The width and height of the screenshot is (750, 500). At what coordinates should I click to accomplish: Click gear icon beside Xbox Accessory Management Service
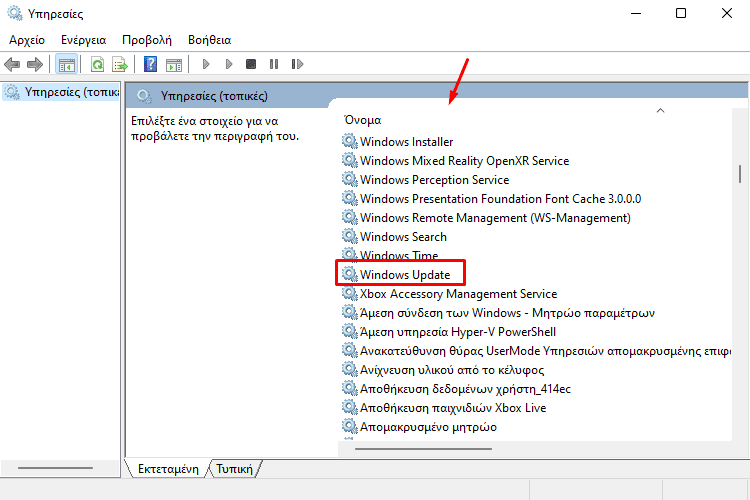[350, 293]
